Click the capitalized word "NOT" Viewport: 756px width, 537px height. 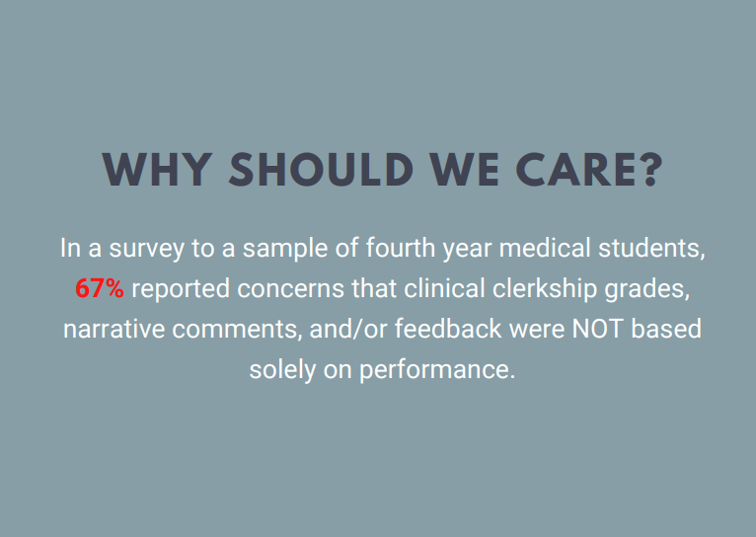[x=598, y=330]
